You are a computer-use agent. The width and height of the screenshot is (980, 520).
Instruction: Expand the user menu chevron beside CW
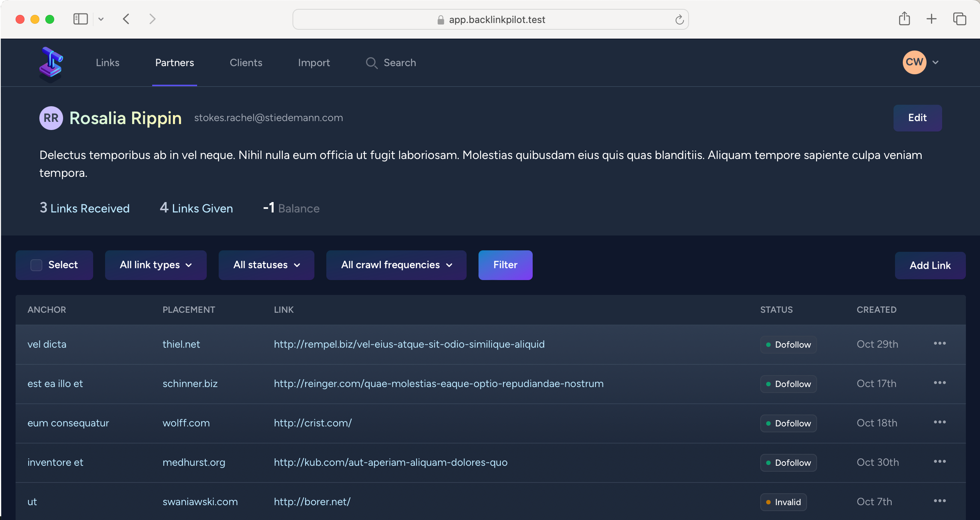pyautogui.click(x=935, y=62)
